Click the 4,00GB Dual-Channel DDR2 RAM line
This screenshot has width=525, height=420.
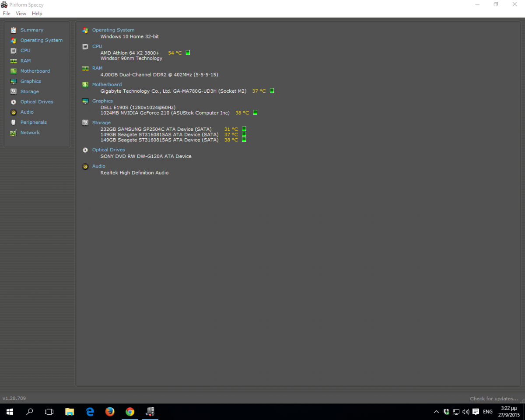159,75
